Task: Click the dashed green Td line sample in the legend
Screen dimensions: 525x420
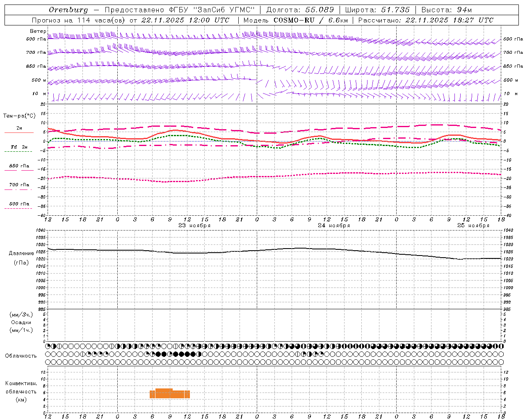Action: coord(18,152)
